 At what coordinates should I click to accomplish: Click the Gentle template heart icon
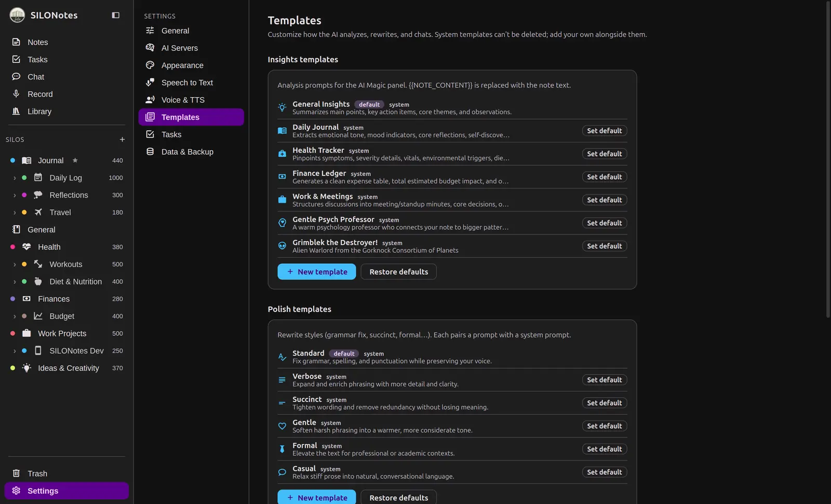point(282,426)
